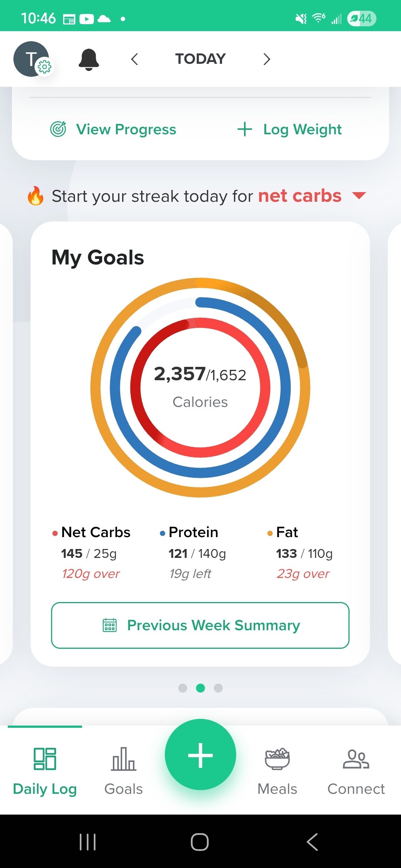Open View Progress
Screen dimensions: 401x868
113,129
